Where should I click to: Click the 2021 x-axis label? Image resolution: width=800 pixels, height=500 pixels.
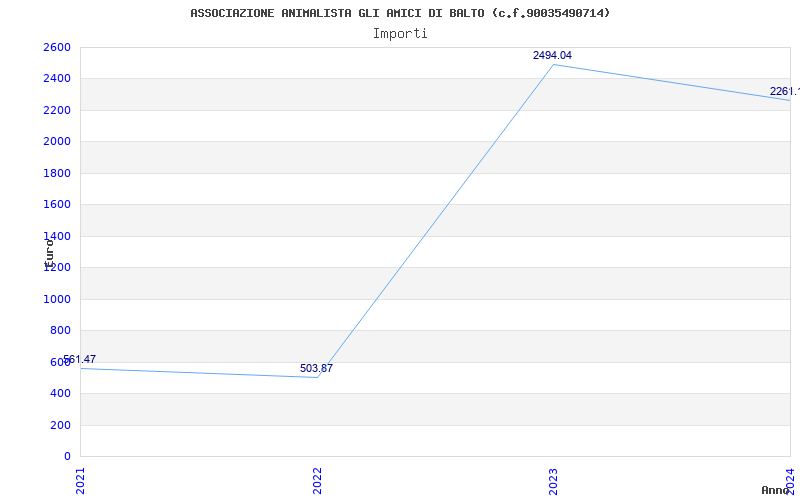pyautogui.click(x=81, y=481)
